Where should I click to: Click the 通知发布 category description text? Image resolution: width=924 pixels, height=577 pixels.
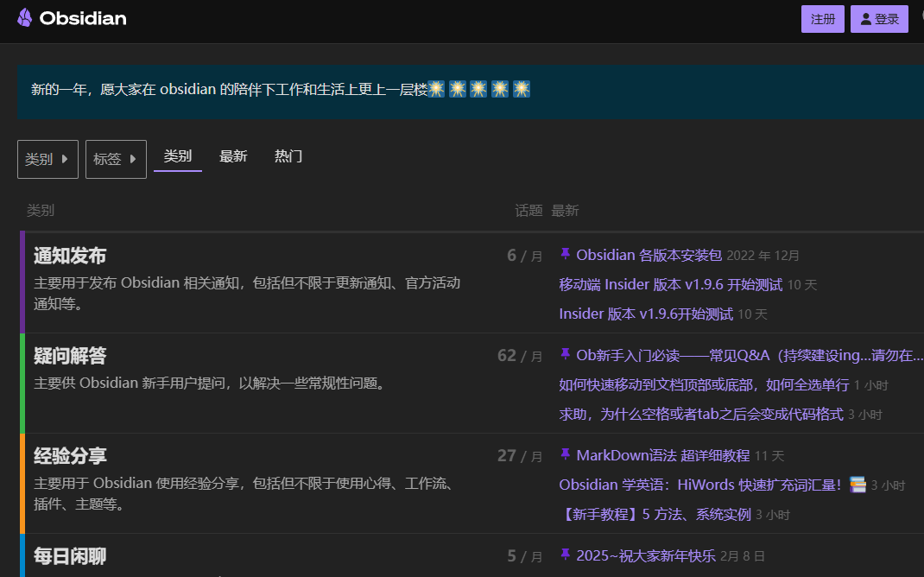pyautogui.click(x=247, y=294)
